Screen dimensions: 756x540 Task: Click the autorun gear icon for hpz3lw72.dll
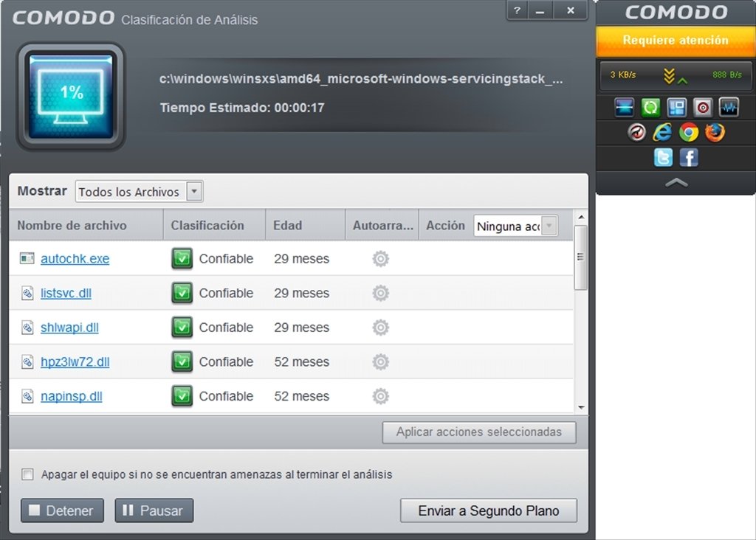tap(380, 361)
